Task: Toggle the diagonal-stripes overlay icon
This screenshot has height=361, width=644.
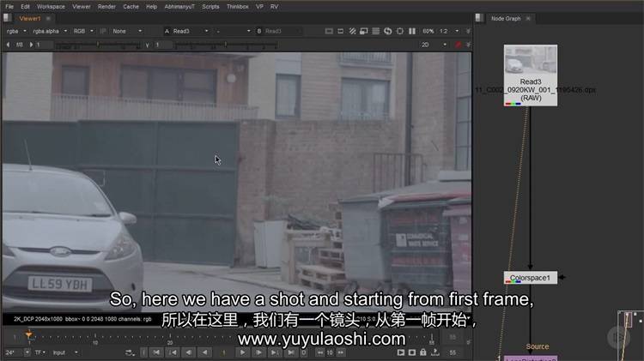Action: (x=352, y=31)
